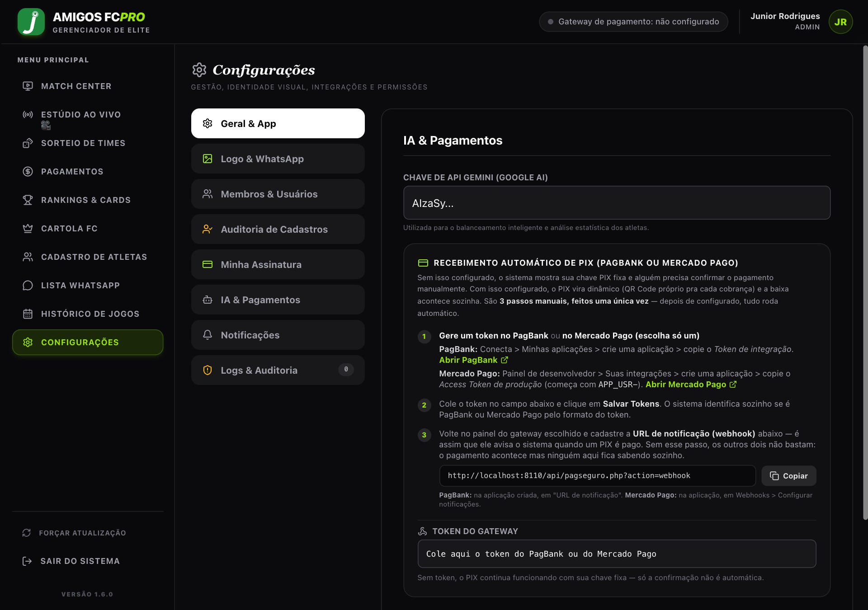
Task: Click the IA & Pagamentos section heading
Action: point(453,141)
